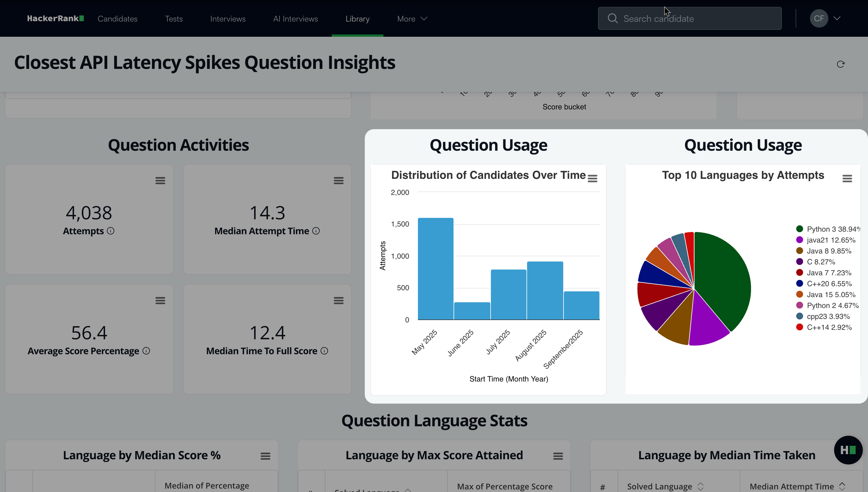Click info icon next to Attempts
868x492 pixels.
pos(111,231)
